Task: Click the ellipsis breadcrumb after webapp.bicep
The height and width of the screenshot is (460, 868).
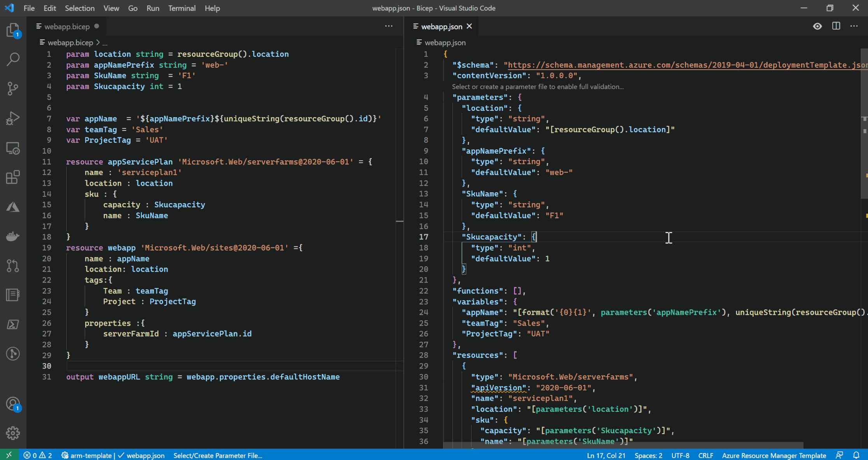Action: click(105, 43)
